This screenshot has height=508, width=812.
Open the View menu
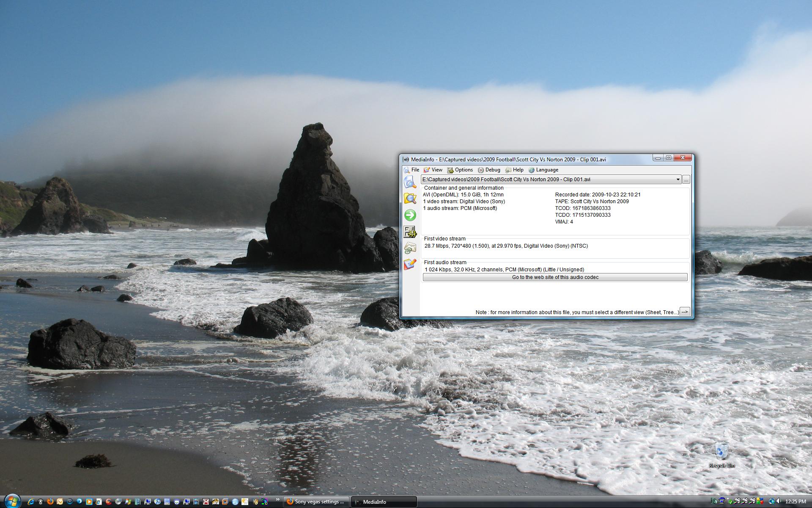pyautogui.click(x=433, y=170)
